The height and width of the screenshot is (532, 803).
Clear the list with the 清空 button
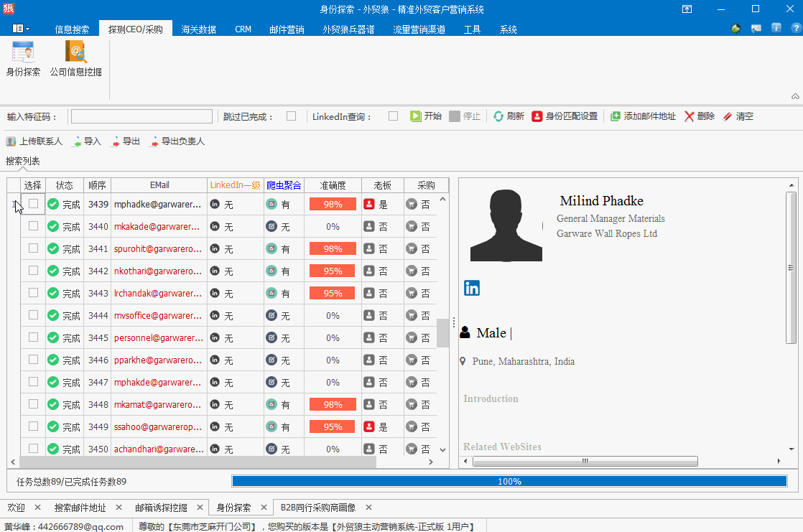click(738, 116)
